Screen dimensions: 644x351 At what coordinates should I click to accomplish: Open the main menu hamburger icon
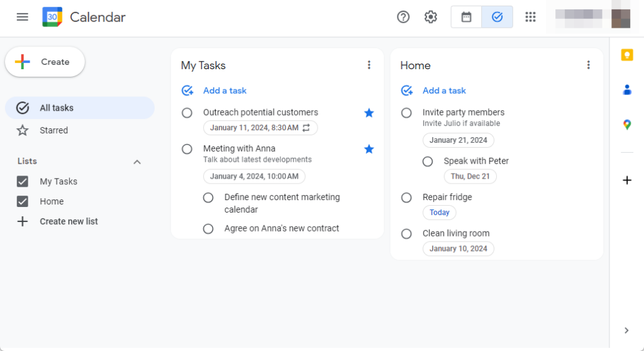click(x=23, y=17)
